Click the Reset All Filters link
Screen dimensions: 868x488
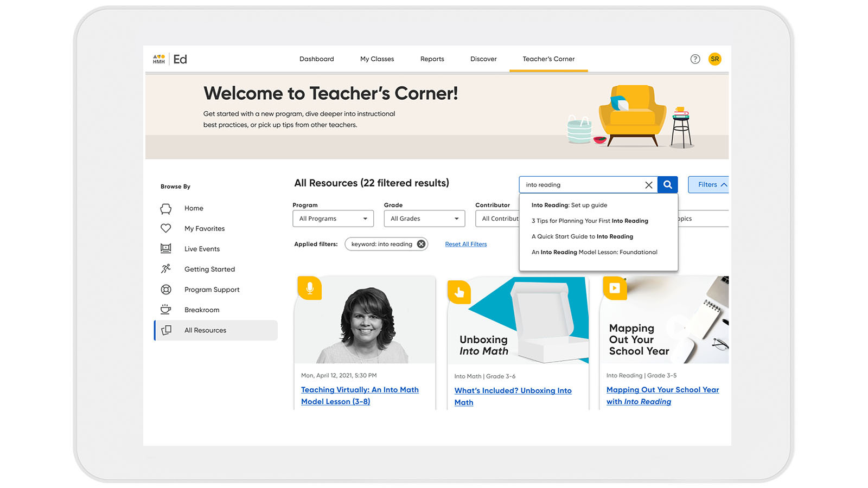pos(465,244)
